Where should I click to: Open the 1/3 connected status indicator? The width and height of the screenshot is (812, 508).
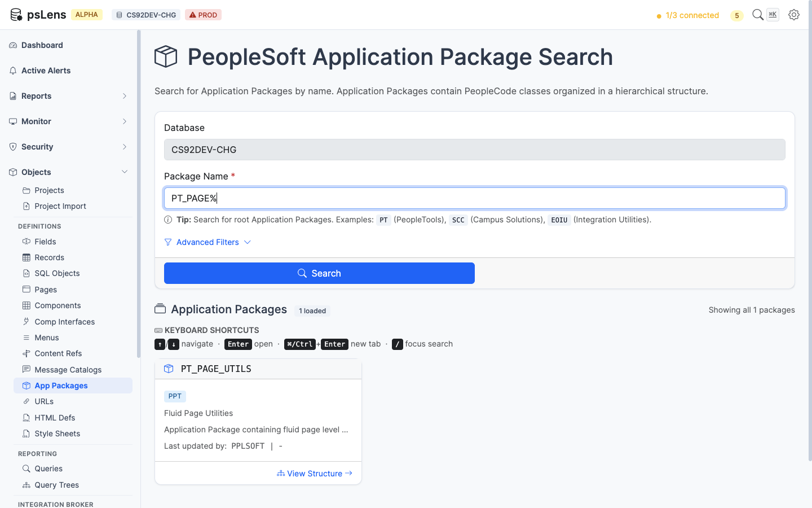(x=687, y=15)
